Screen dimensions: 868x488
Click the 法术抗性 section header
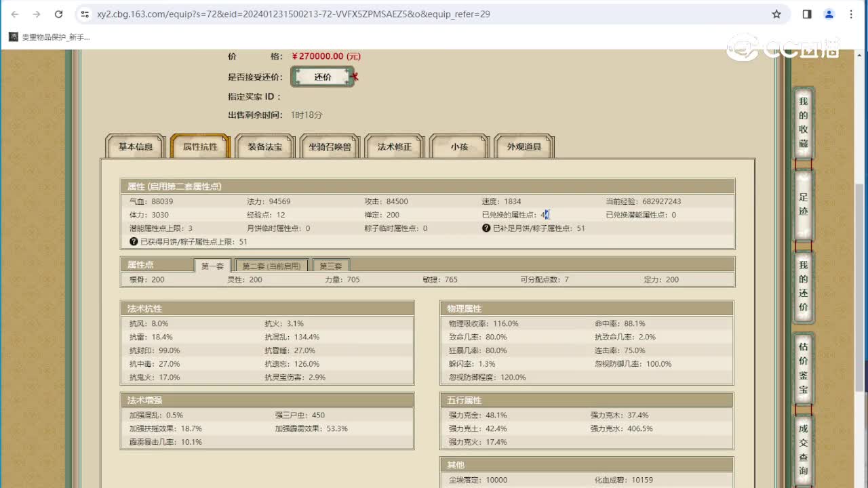267,308
